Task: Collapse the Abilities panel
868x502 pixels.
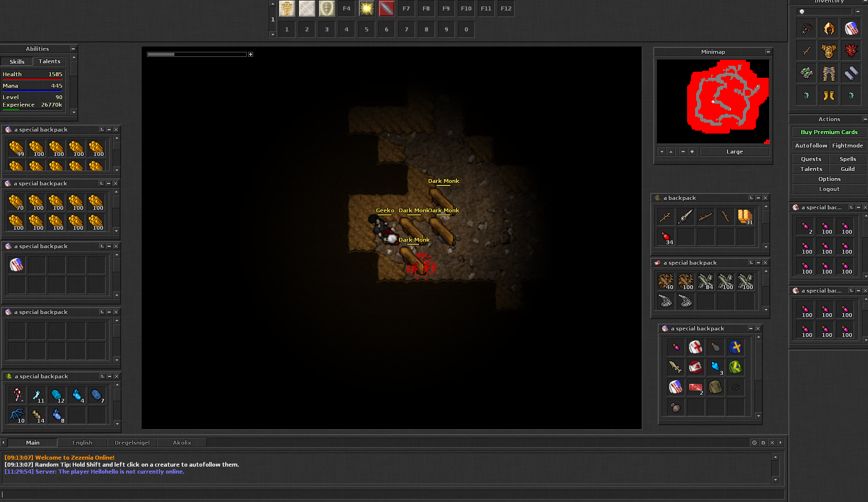Action: click(x=73, y=49)
